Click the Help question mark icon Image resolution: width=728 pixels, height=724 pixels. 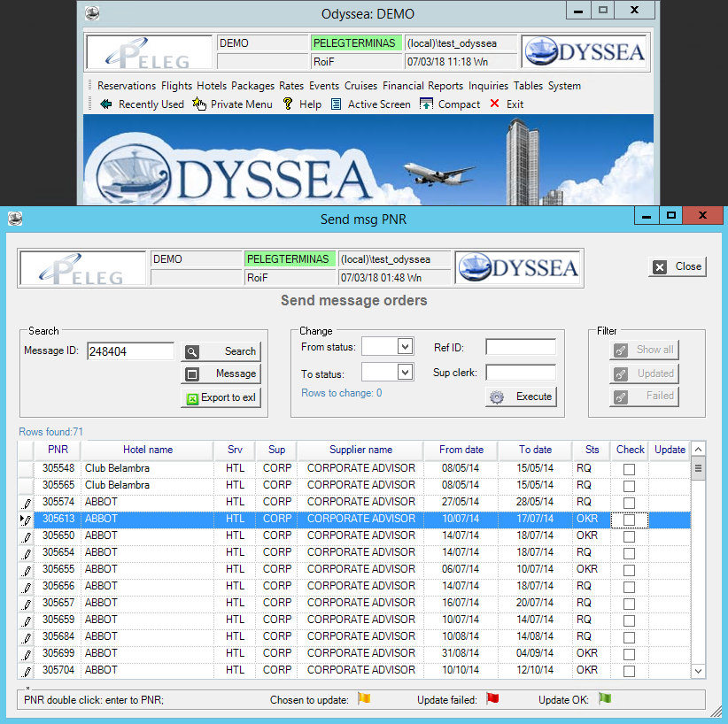(288, 104)
